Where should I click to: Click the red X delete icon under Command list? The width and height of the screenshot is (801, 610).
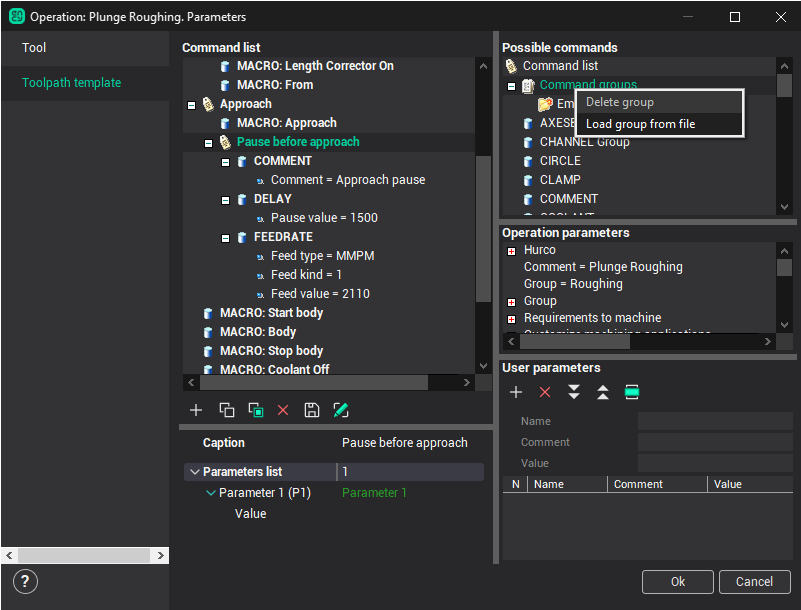coord(283,410)
